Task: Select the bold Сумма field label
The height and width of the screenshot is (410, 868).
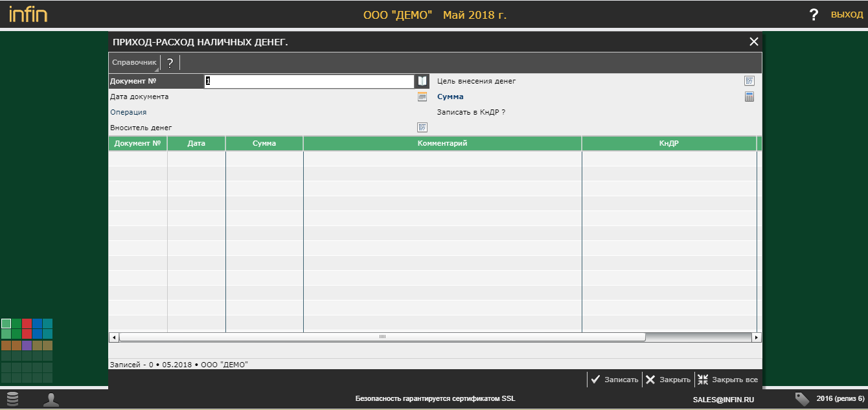Action: (x=450, y=97)
